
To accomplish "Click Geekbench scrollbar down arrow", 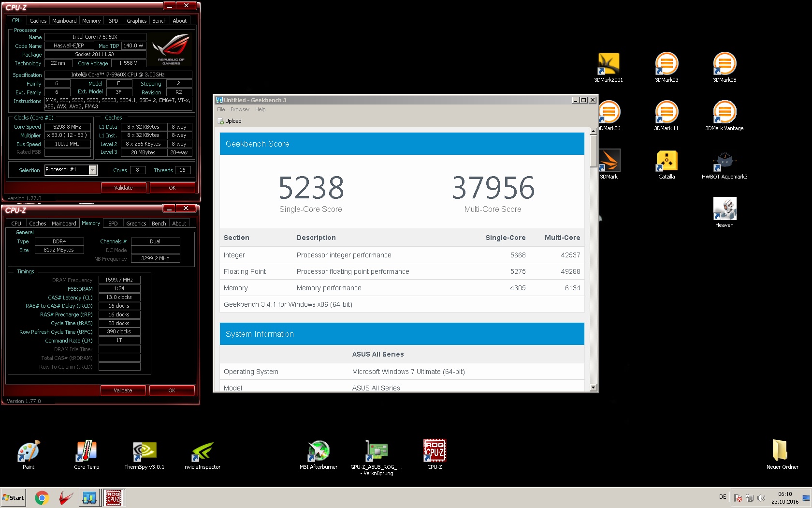I will coord(594,388).
